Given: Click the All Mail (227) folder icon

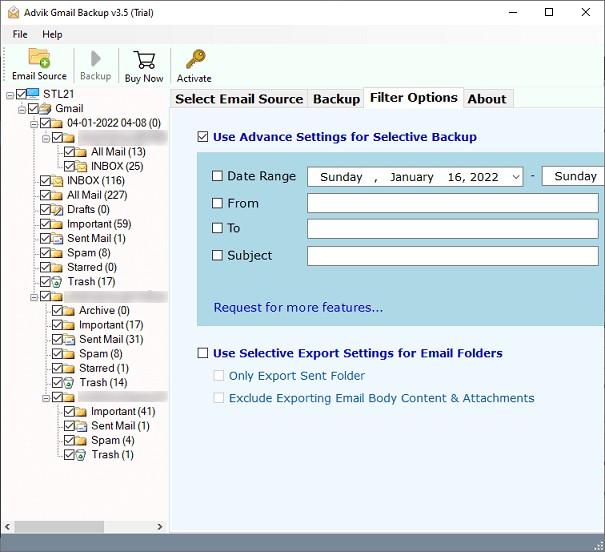Looking at the screenshot, I should [57, 195].
